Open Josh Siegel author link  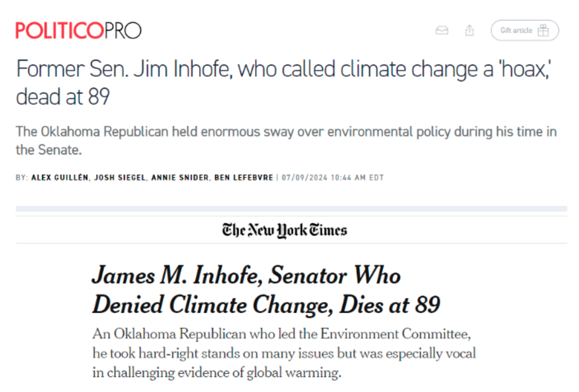point(120,177)
